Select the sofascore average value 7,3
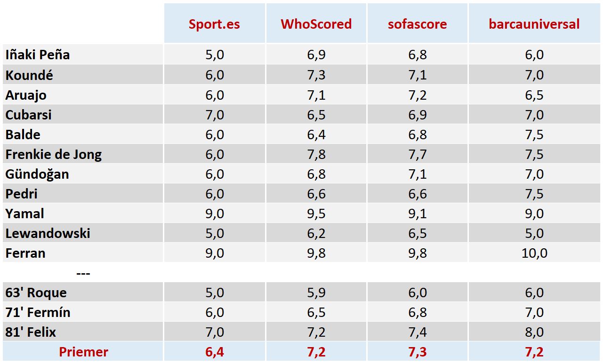 coord(417,352)
